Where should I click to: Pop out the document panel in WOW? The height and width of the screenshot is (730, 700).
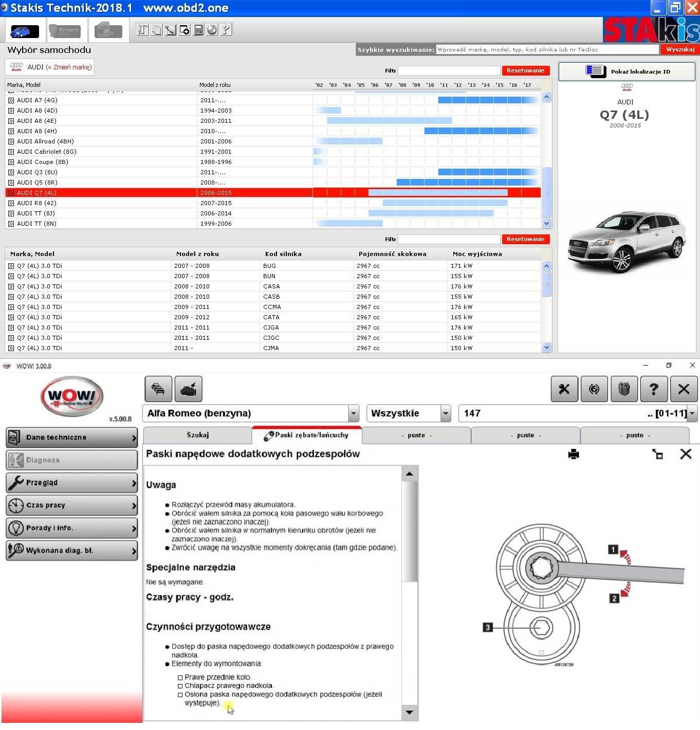(657, 454)
